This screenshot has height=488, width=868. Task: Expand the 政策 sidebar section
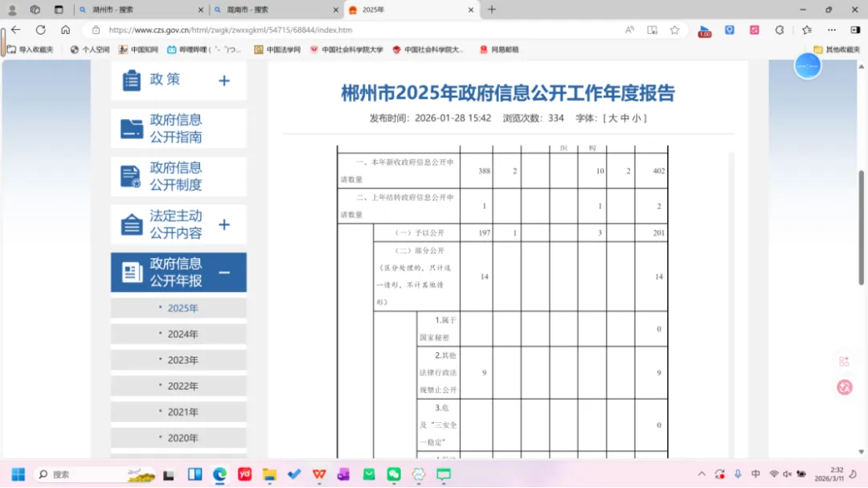pyautogui.click(x=224, y=81)
